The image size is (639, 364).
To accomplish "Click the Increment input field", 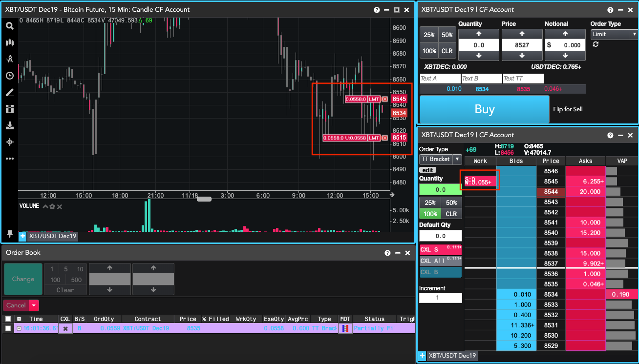I will [x=440, y=298].
